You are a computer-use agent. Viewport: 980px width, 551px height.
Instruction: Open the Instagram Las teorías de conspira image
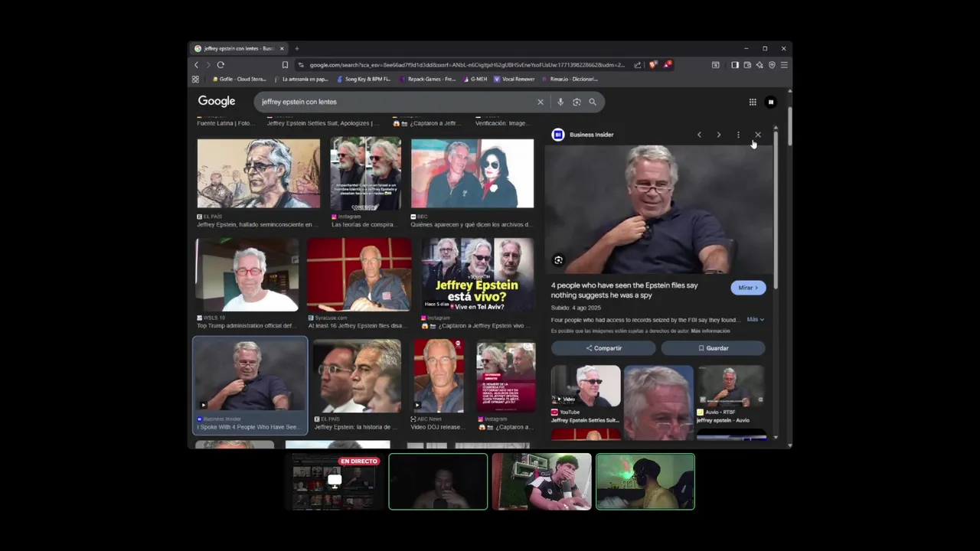coord(365,173)
